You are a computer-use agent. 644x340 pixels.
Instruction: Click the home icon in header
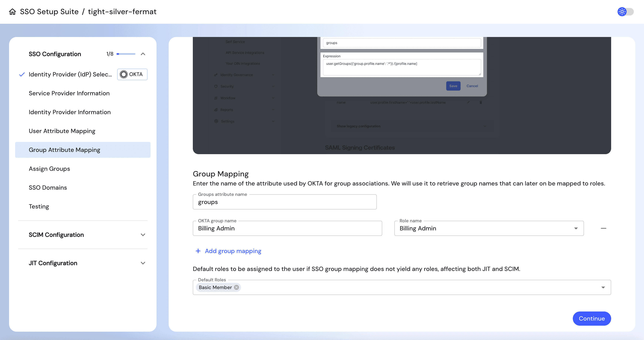[x=12, y=12]
